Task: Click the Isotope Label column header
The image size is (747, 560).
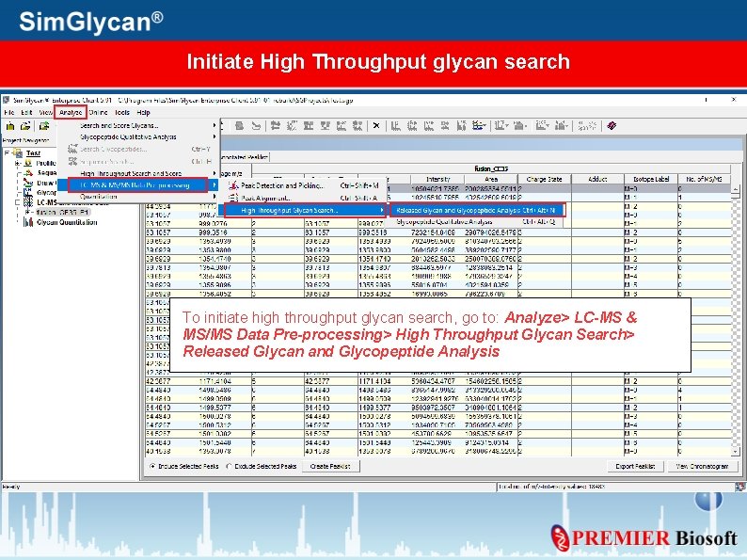Action: [x=651, y=179]
